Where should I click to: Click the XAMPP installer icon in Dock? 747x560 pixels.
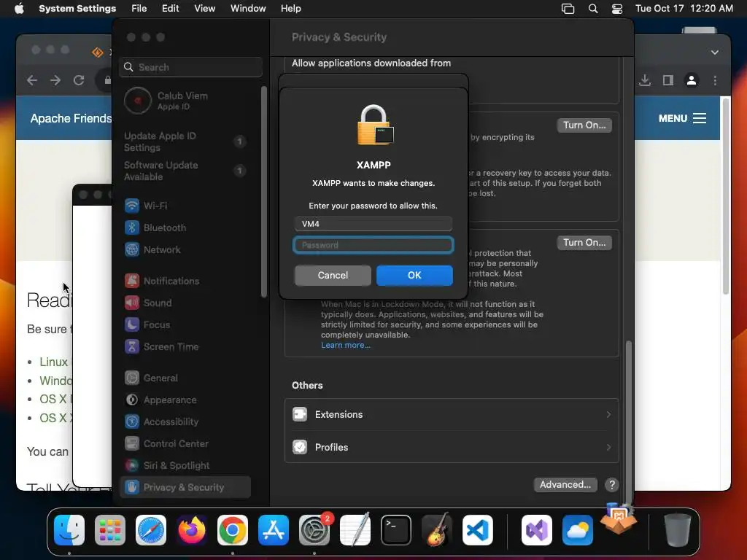click(619, 518)
